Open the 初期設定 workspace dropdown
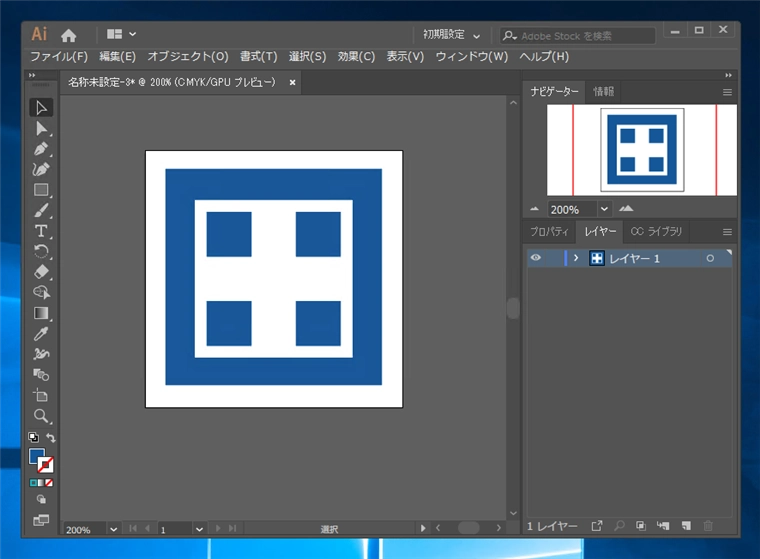760x559 pixels. [x=451, y=35]
